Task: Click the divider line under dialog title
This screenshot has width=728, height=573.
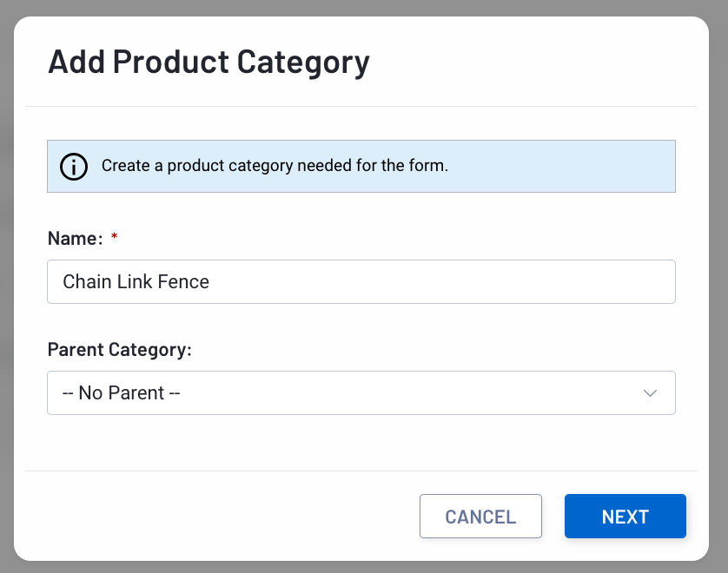Action: 361,106
